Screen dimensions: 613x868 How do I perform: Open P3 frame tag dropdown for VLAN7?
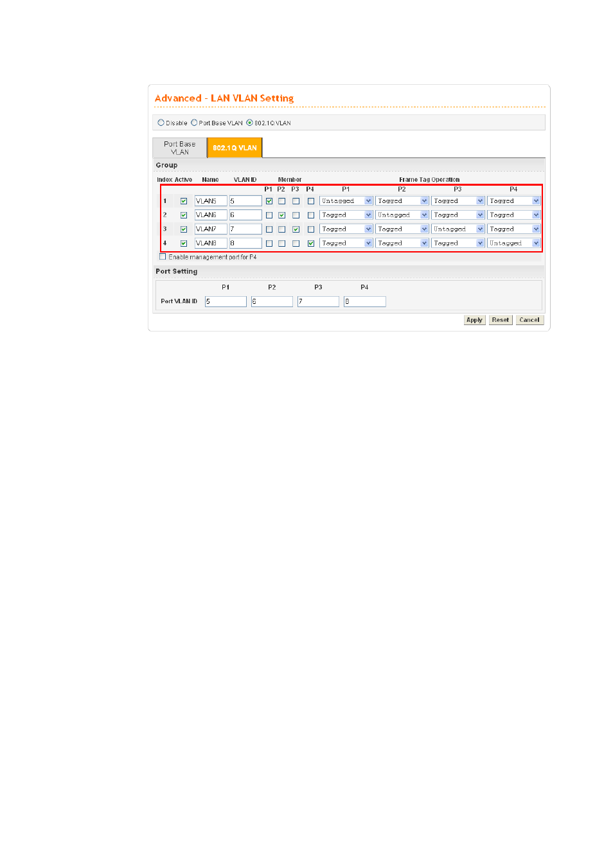click(x=458, y=229)
